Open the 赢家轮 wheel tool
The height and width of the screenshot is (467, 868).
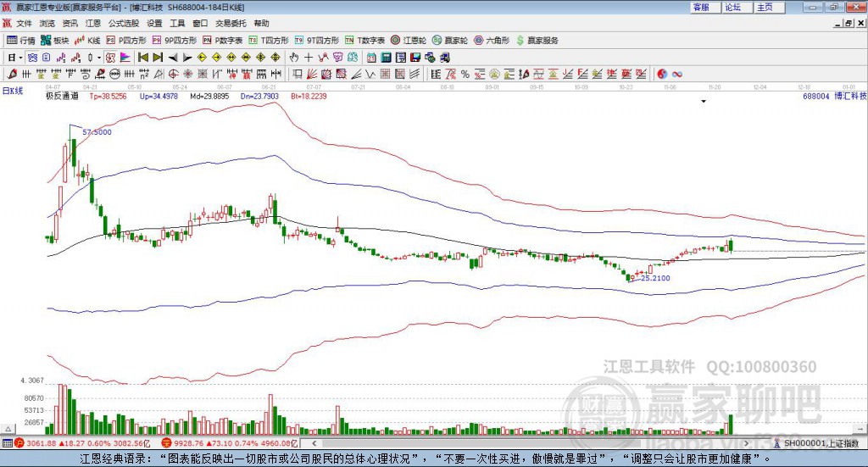(449, 41)
